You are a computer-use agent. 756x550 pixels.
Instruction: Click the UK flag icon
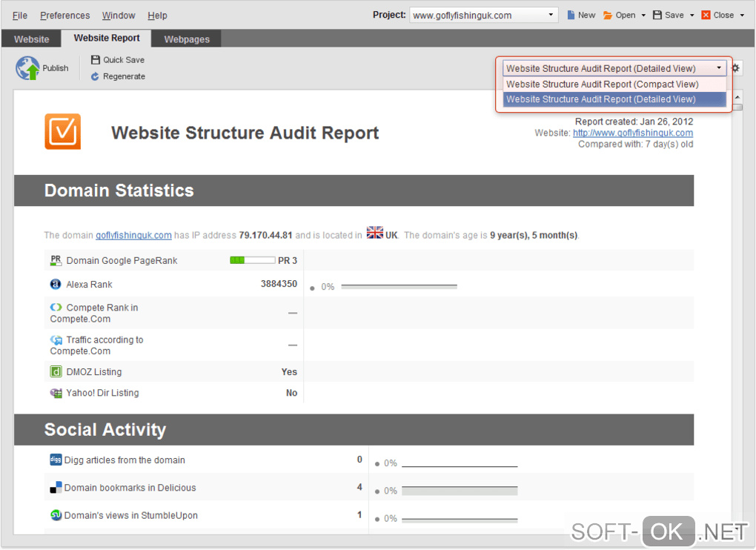pos(374,232)
